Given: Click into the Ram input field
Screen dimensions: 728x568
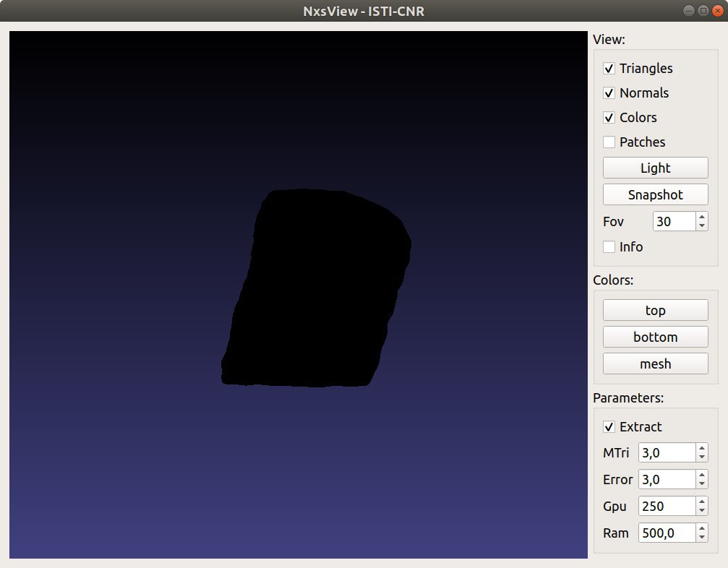Looking at the screenshot, I should [x=667, y=533].
